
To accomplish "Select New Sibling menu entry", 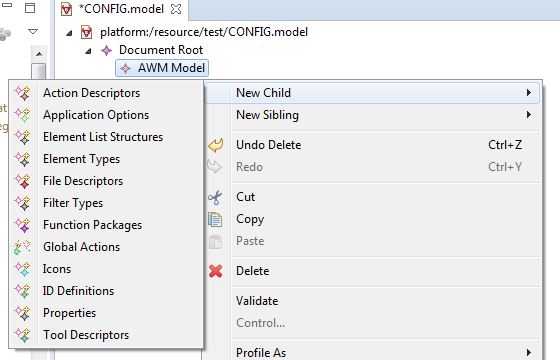I will 372,115.
